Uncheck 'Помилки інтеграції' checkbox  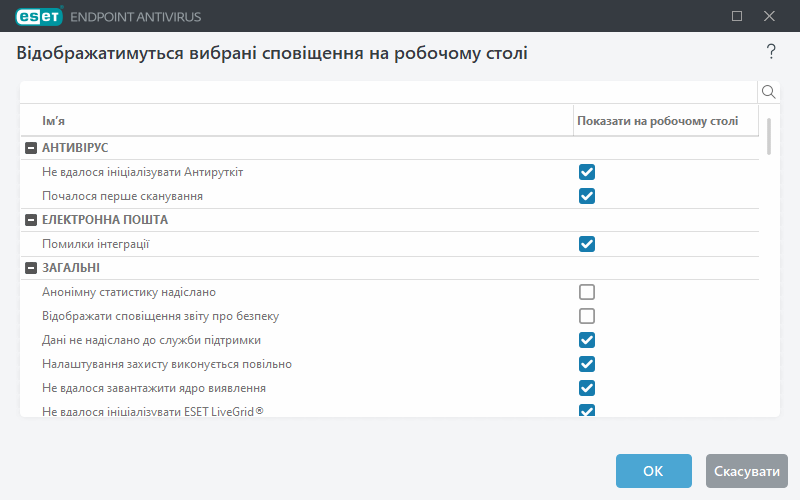point(587,244)
